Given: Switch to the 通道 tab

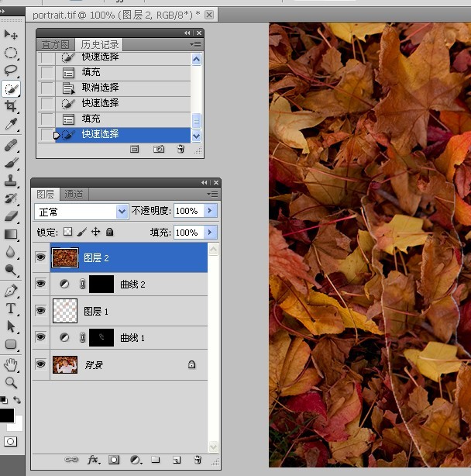Looking at the screenshot, I should coord(74,194).
